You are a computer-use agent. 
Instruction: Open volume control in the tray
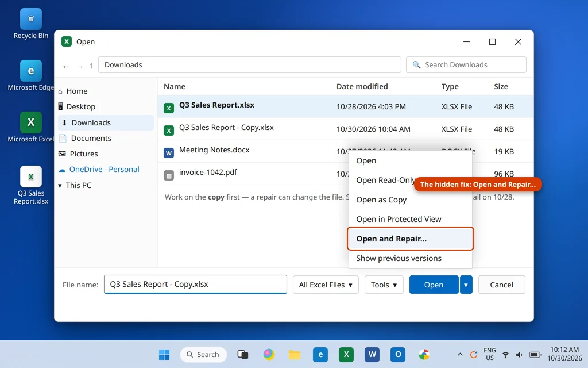(519, 354)
